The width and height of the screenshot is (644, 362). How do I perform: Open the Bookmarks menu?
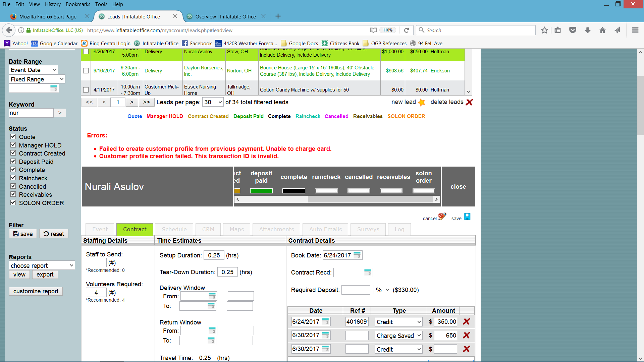click(x=78, y=4)
